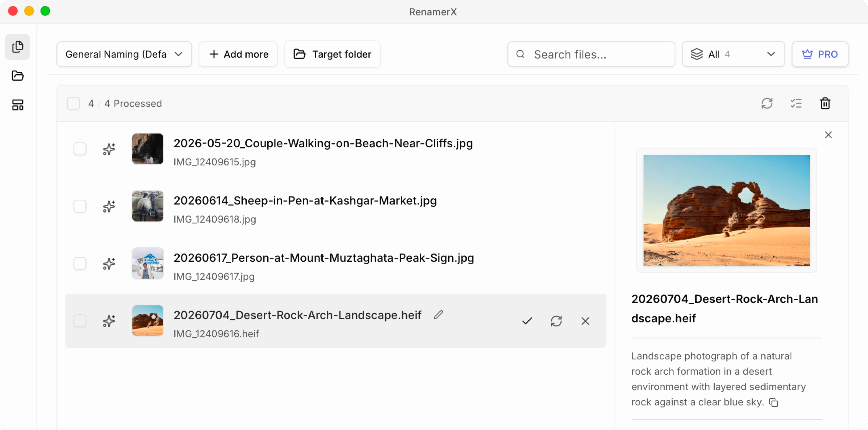The width and height of the screenshot is (868, 430).
Task: Select filename 20260614_Sheep-in-Pen-at-Kashgar-Market.jpg
Action: tap(305, 201)
